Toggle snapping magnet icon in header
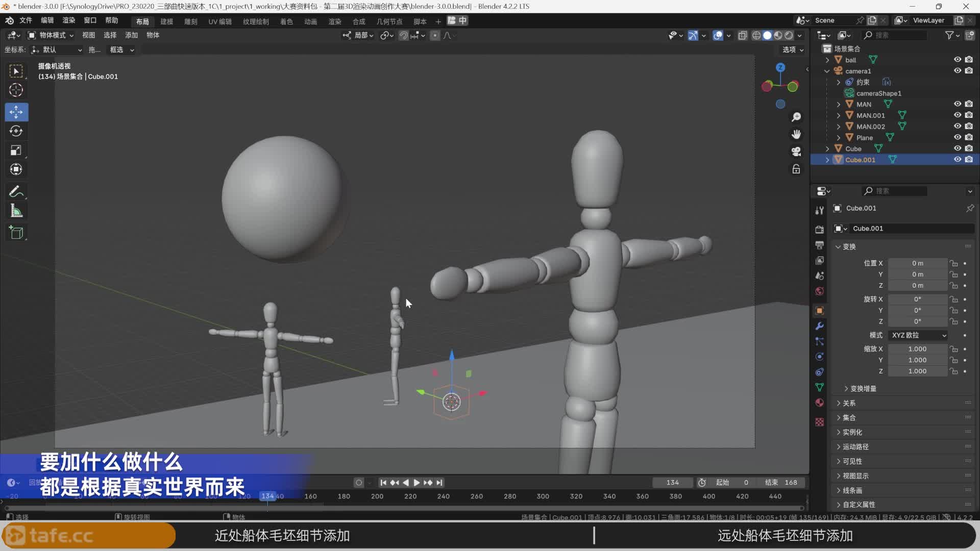 pos(403,35)
